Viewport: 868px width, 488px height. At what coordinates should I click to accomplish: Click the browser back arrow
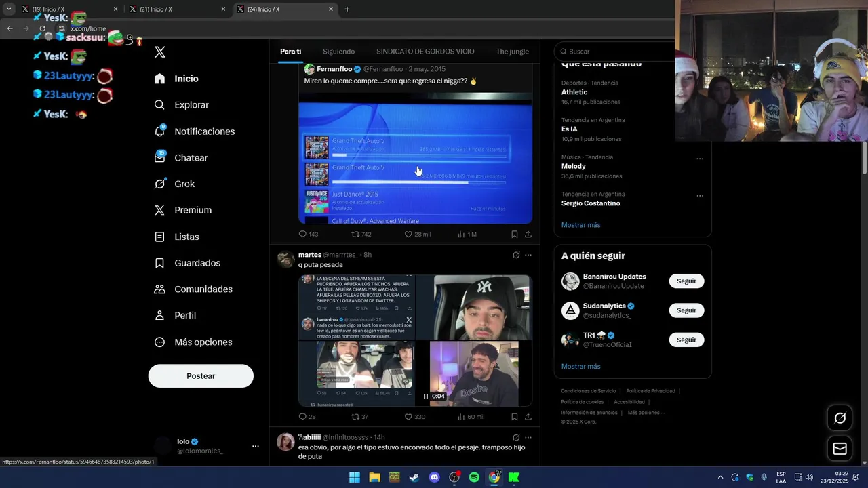coord(9,28)
